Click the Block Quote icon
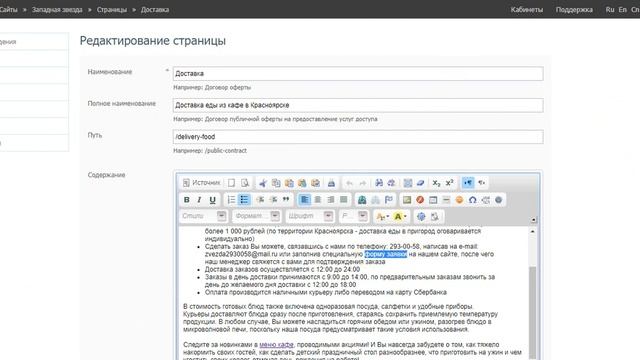The image size is (640, 360). 286,200
